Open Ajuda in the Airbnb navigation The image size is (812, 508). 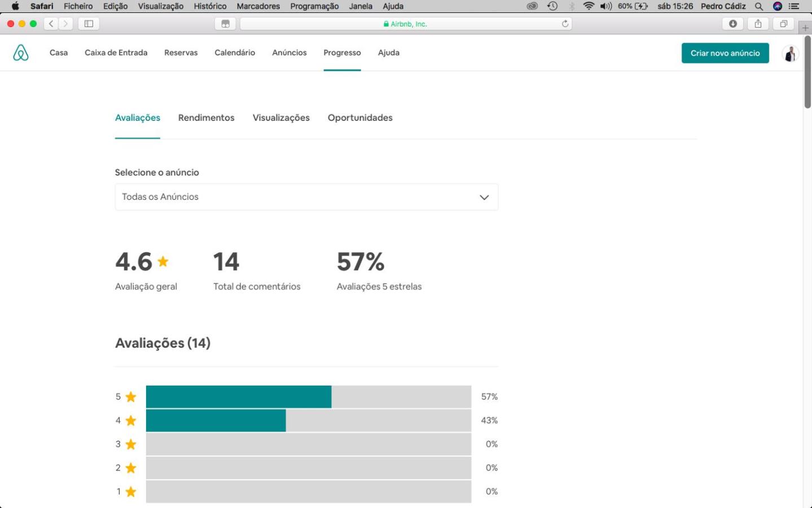click(389, 52)
